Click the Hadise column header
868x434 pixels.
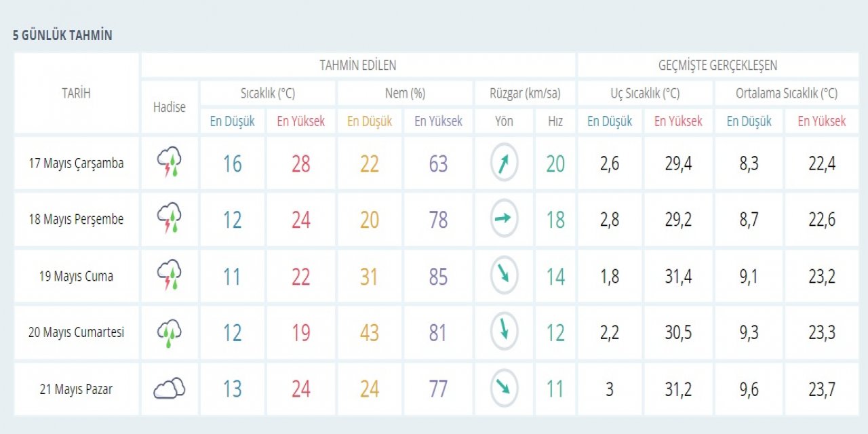pos(169,107)
